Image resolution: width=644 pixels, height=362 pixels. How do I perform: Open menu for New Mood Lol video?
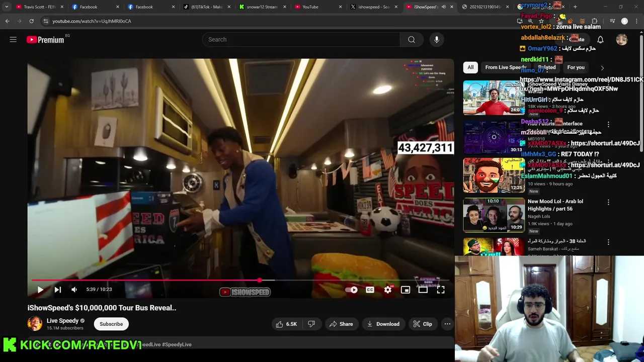(608, 202)
